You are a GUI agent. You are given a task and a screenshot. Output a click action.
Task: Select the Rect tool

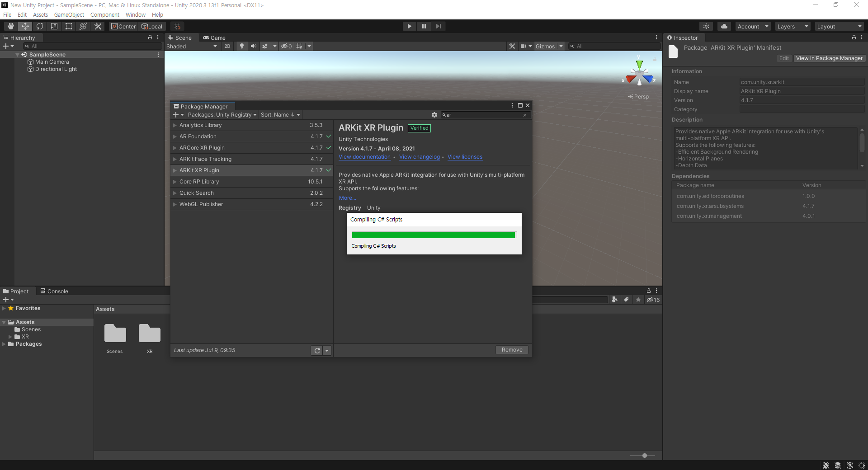(69, 26)
